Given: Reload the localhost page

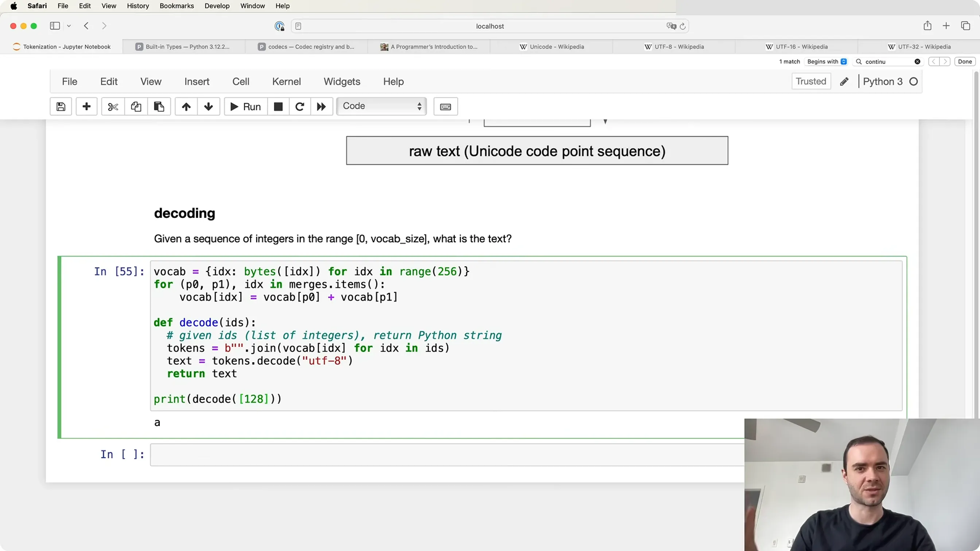Looking at the screenshot, I should (x=682, y=26).
